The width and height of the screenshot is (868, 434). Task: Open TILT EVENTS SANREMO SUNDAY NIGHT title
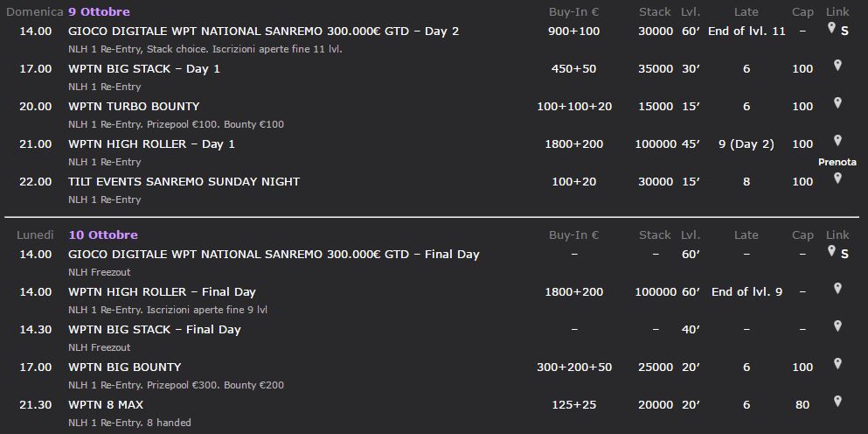pos(184,182)
